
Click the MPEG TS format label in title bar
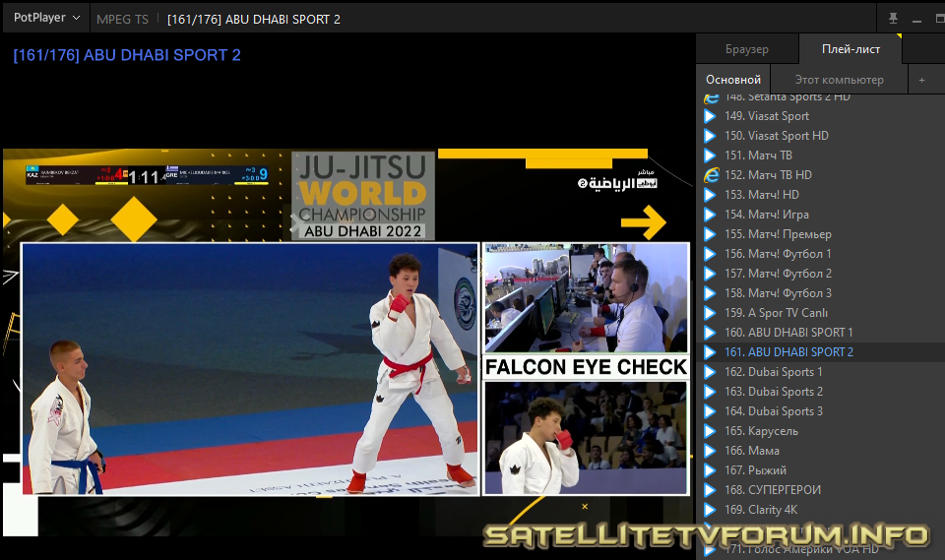[x=122, y=20]
